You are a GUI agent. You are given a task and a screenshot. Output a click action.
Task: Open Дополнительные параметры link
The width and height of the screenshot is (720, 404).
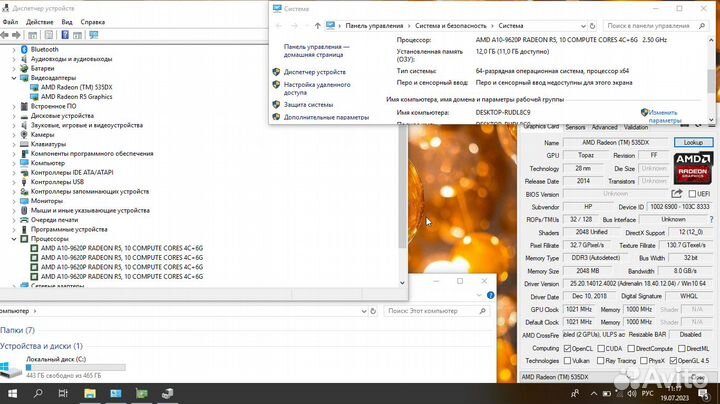click(326, 117)
